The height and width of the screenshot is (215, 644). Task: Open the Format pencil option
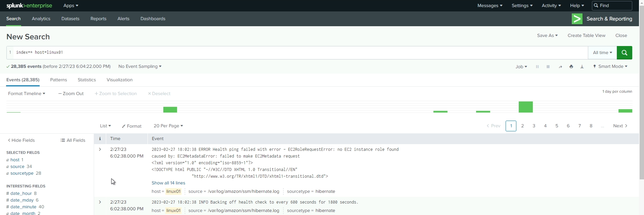coord(132,126)
